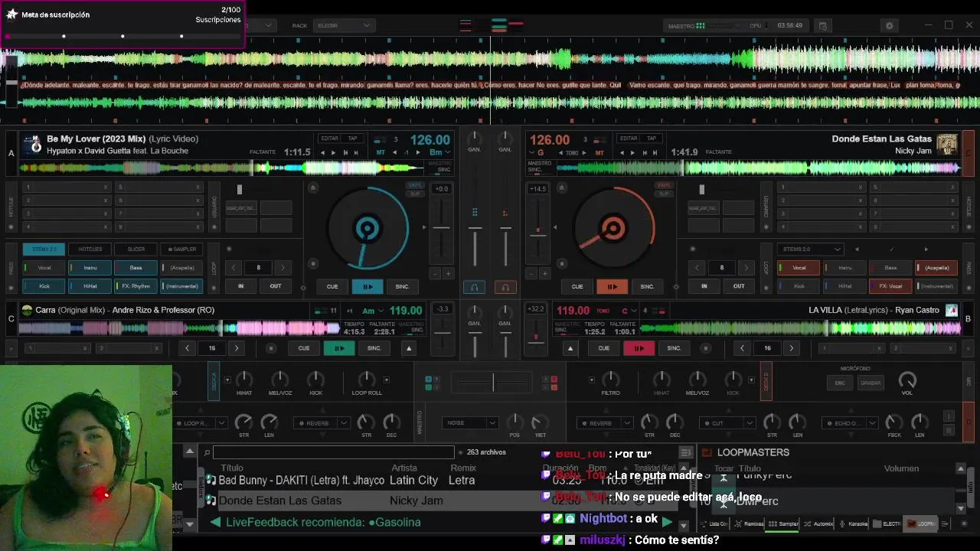The height and width of the screenshot is (551, 980).
Task: Select the SLICER pad tab on deck A
Action: [x=136, y=249]
